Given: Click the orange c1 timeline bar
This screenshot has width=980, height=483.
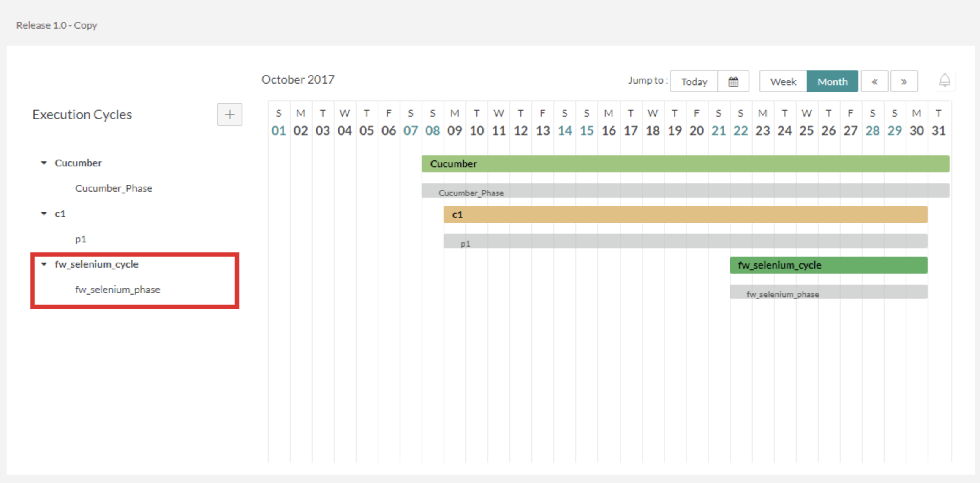Looking at the screenshot, I should click(x=685, y=214).
